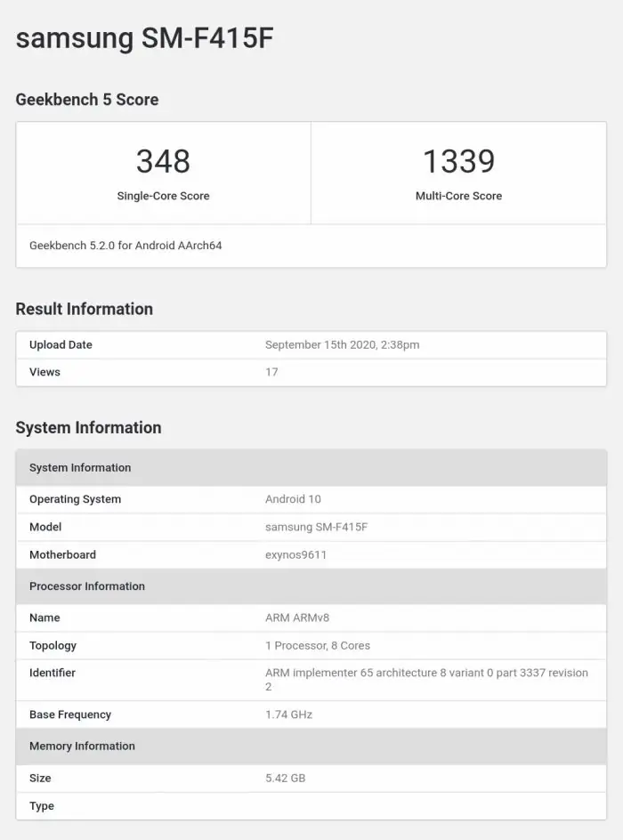
Task: Select the exynos9611 motherboard value
Action: (295, 555)
